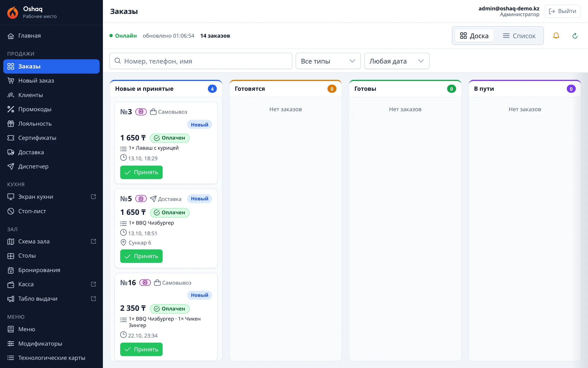Open Клиенты section

pos(51,95)
